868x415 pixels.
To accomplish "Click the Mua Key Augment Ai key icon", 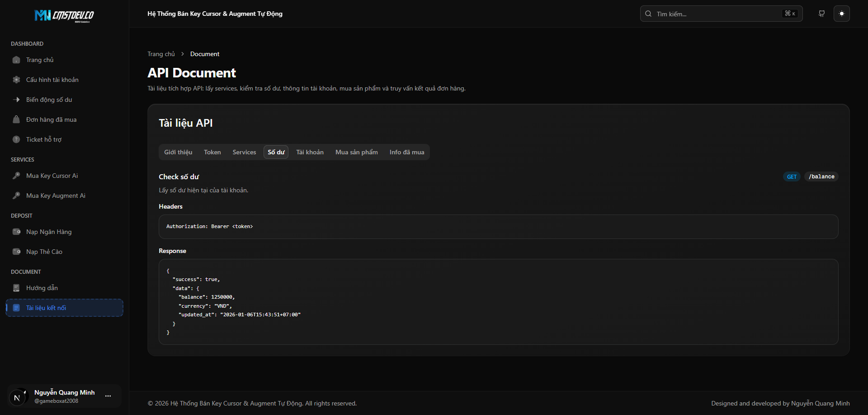I will coord(16,196).
